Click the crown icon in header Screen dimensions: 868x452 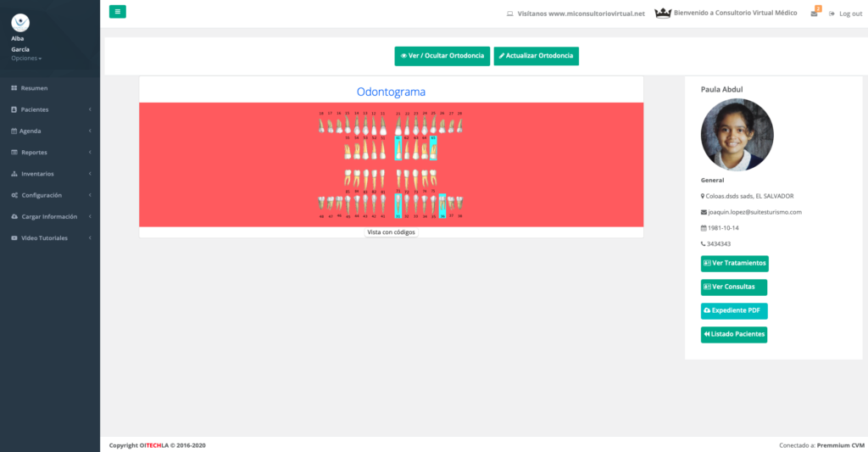(x=663, y=14)
